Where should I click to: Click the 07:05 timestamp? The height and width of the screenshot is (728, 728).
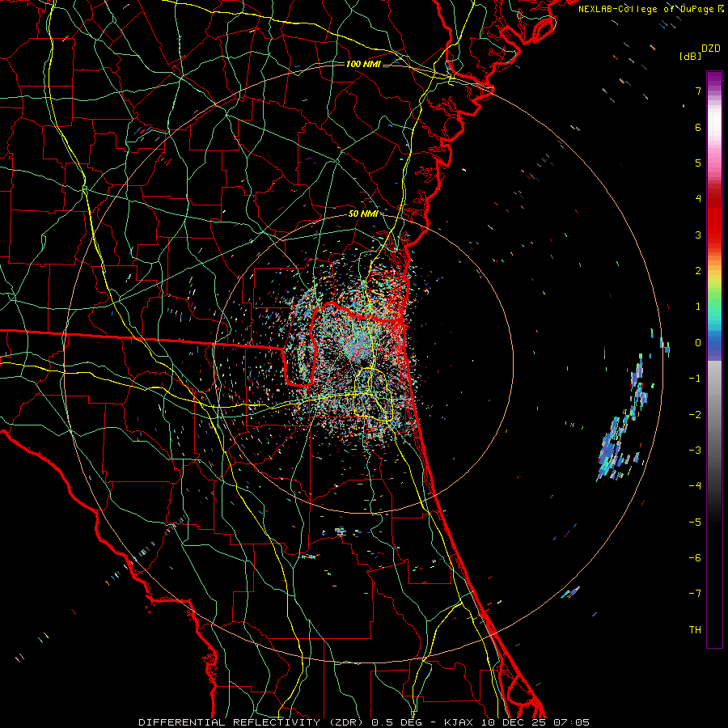[572, 722]
